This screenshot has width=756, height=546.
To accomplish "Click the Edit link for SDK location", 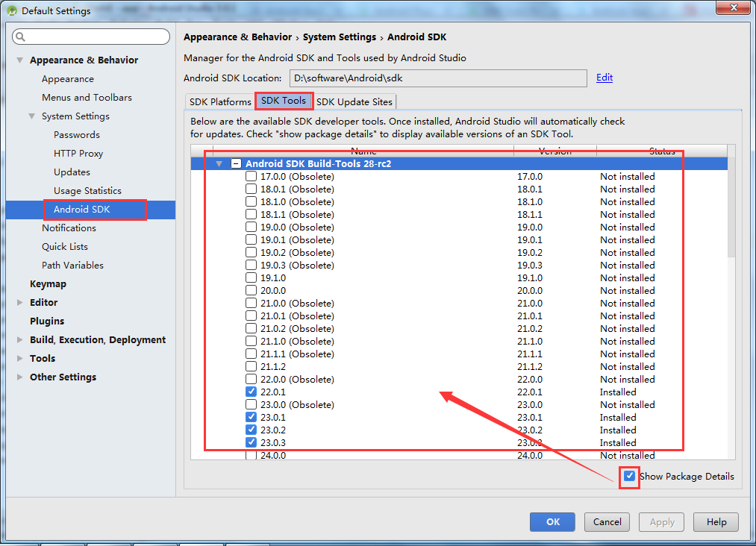I will point(604,78).
